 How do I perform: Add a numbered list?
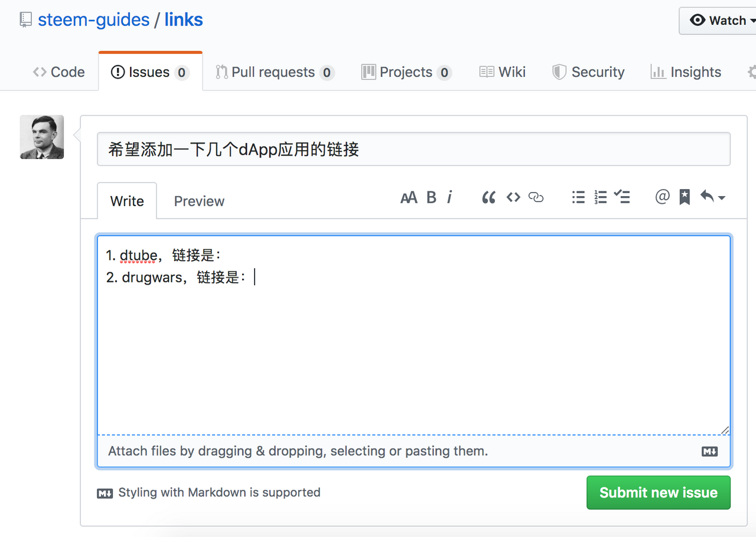pos(600,197)
